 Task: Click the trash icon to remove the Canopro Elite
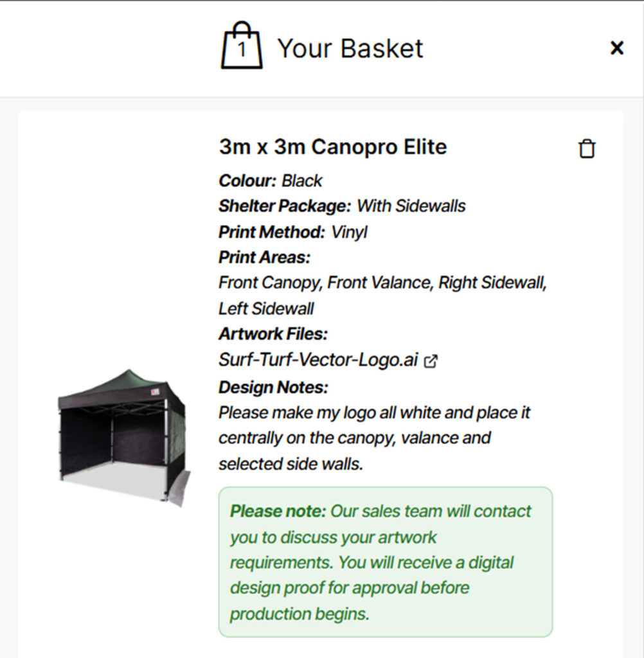pyautogui.click(x=587, y=148)
